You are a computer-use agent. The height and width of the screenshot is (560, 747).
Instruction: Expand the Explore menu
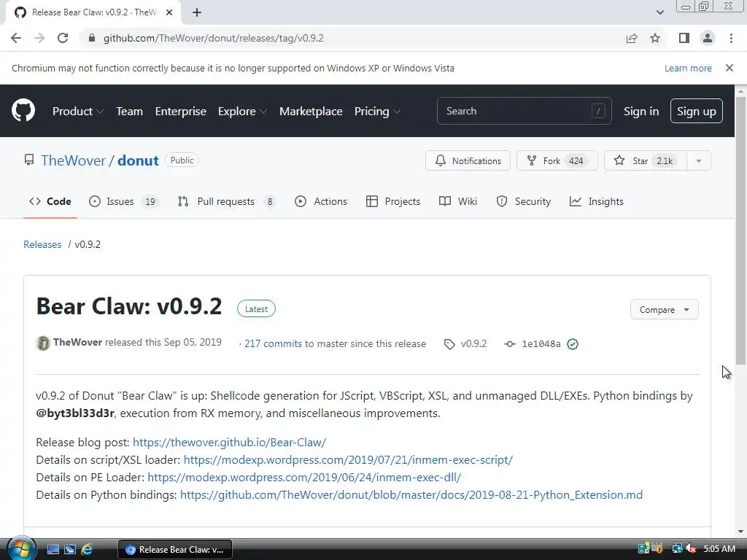[242, 111]
